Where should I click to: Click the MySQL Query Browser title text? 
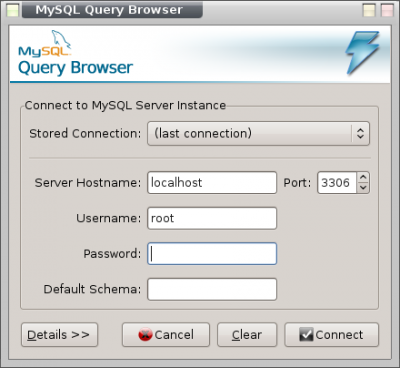tap(109, 10)
